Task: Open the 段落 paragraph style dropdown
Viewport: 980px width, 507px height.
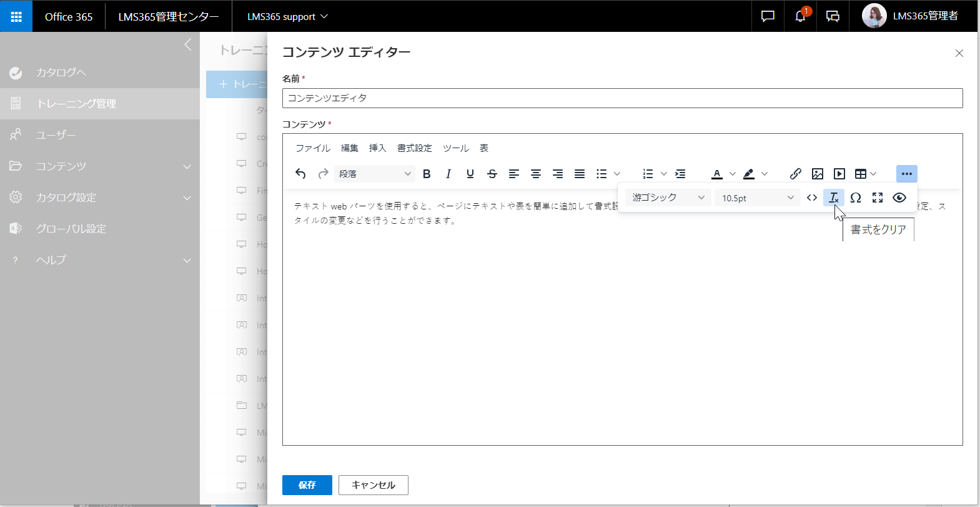Action: pos(375,174)
